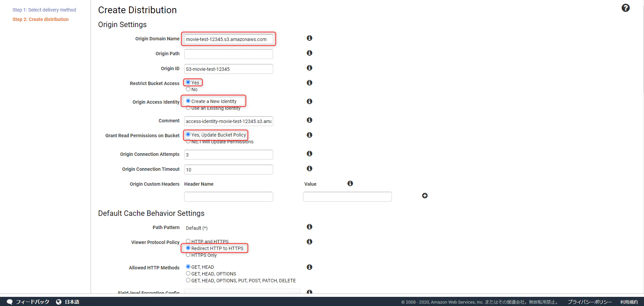Show info icon for Comment field
The image size is (644, 306).
click(309, 120)
